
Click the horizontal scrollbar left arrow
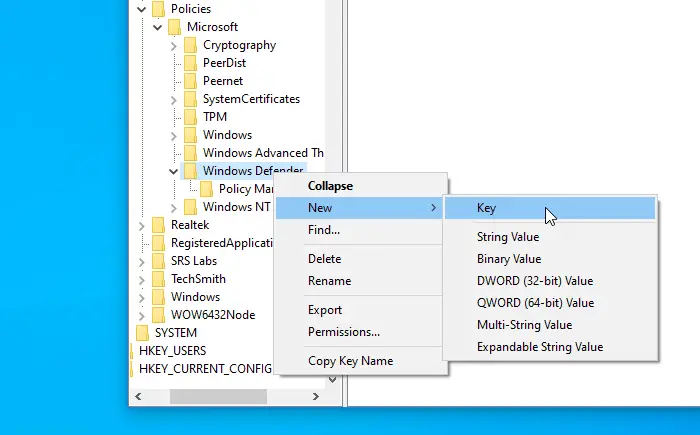(x=138, y=397)
